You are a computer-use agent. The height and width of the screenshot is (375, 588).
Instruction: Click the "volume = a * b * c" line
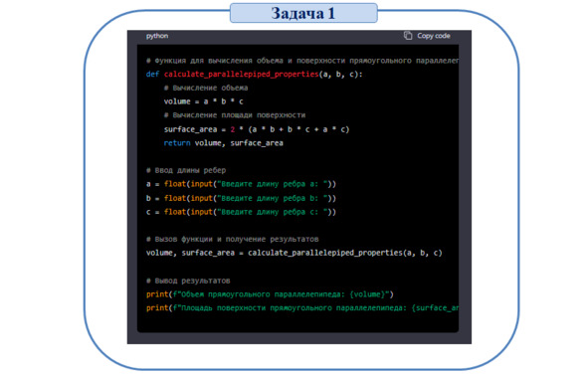pos(203,101)
